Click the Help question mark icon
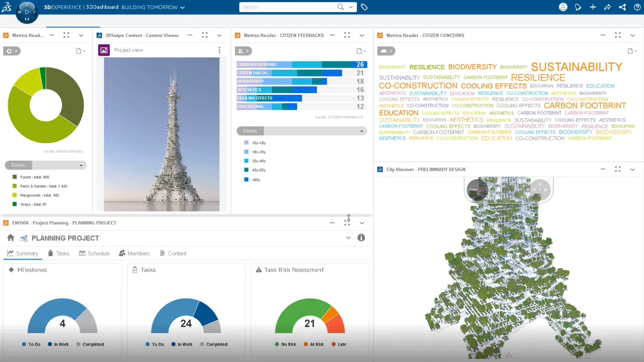 pos(637,7)
